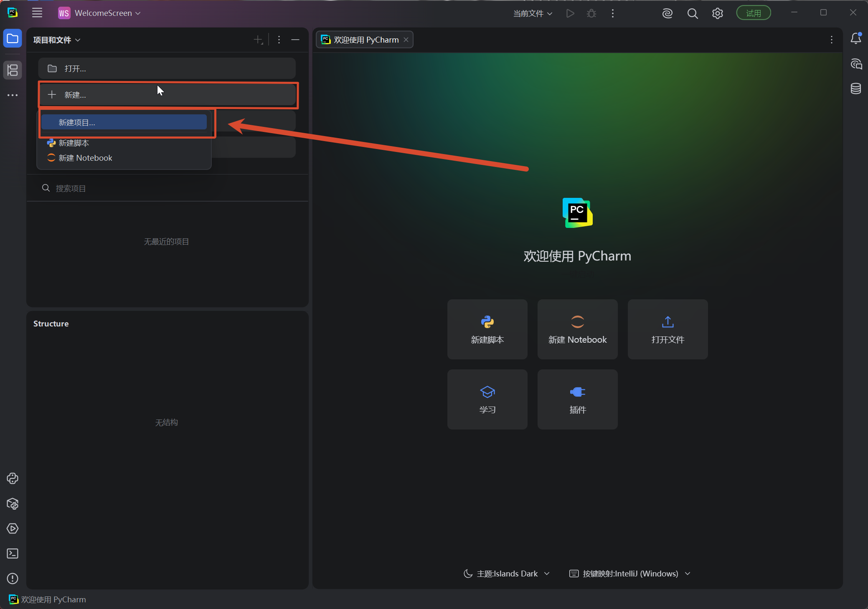Open the Notifications bell

click(856, 38)
